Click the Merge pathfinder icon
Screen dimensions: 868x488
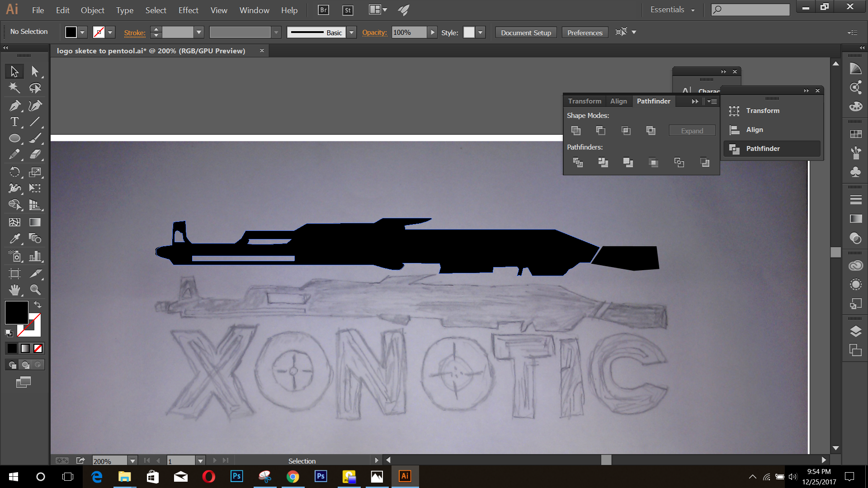tap(628, 162)
